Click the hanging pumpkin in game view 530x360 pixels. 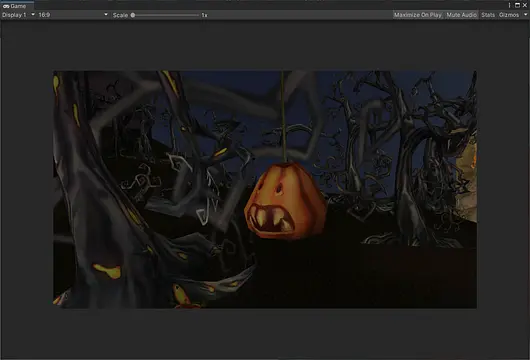286,201
